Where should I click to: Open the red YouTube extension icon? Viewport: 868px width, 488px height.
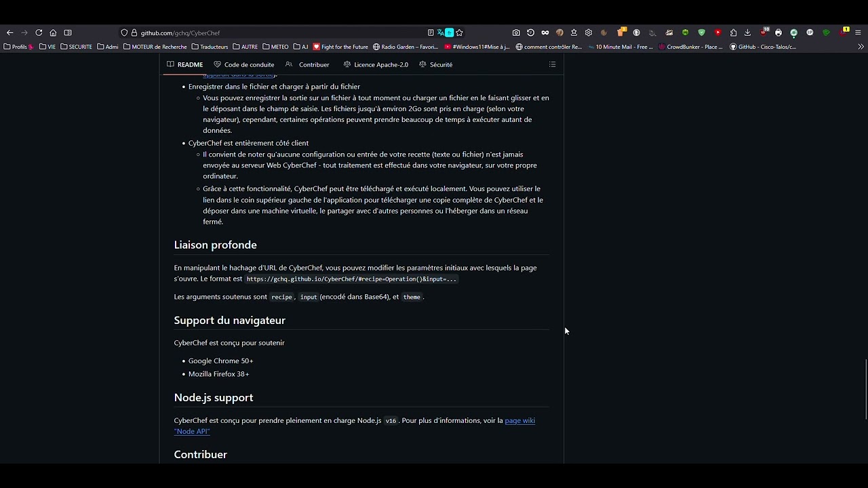[717, 33]
